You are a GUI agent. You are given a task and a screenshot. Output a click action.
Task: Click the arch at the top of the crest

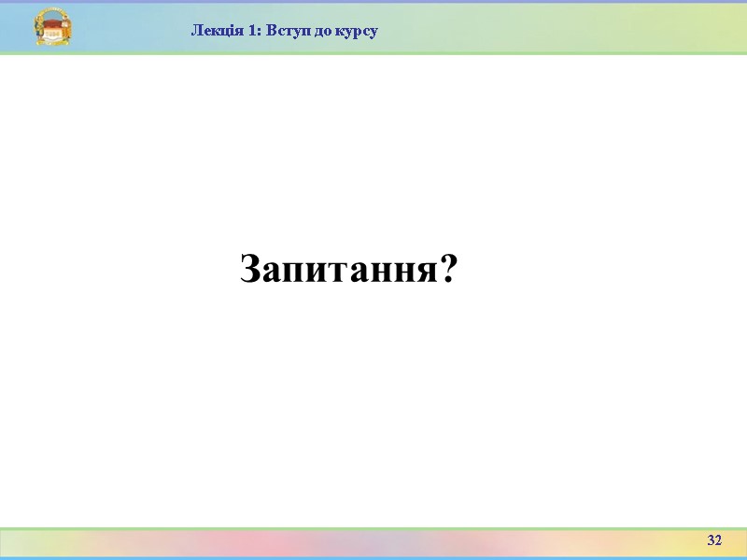[51, 12]
